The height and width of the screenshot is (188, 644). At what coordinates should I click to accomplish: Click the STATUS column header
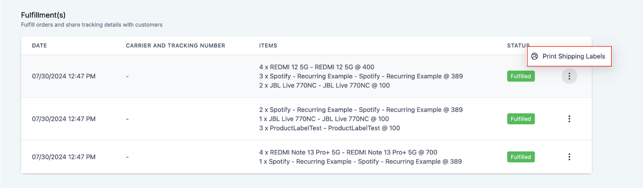pyautogui.click(x=517, y=46)
